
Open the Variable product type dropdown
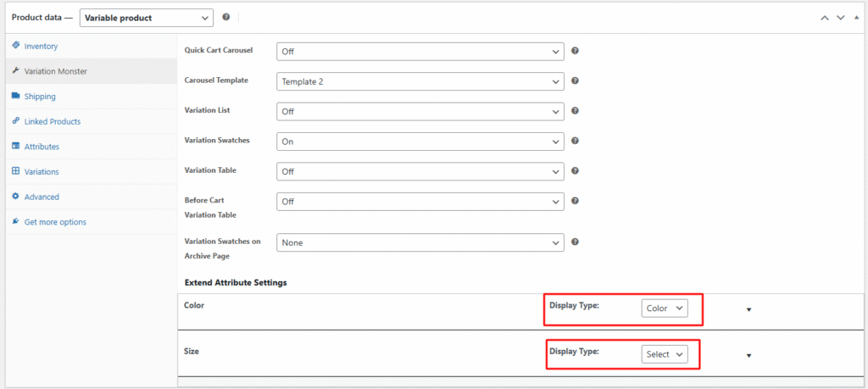[146, 18]
